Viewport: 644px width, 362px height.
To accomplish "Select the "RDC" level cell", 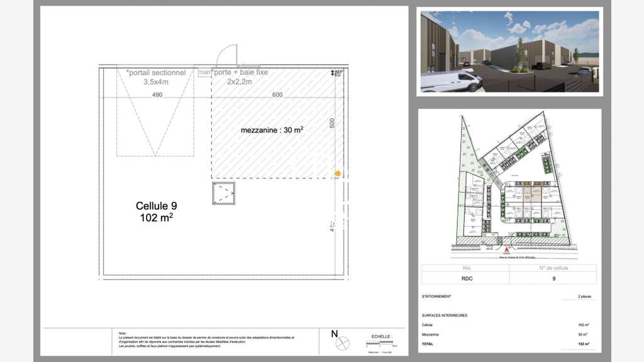I will 467,278.
